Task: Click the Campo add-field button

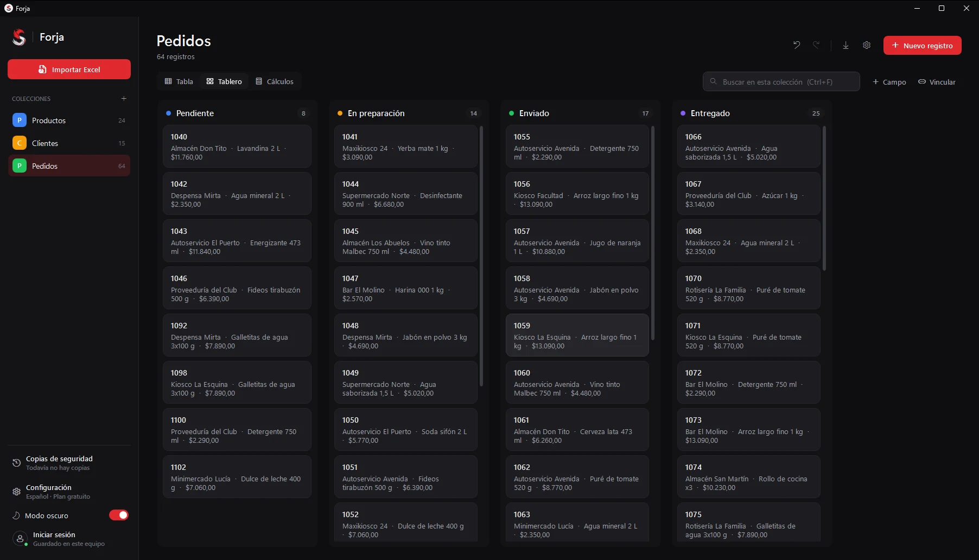Action: tap(889, 82)
